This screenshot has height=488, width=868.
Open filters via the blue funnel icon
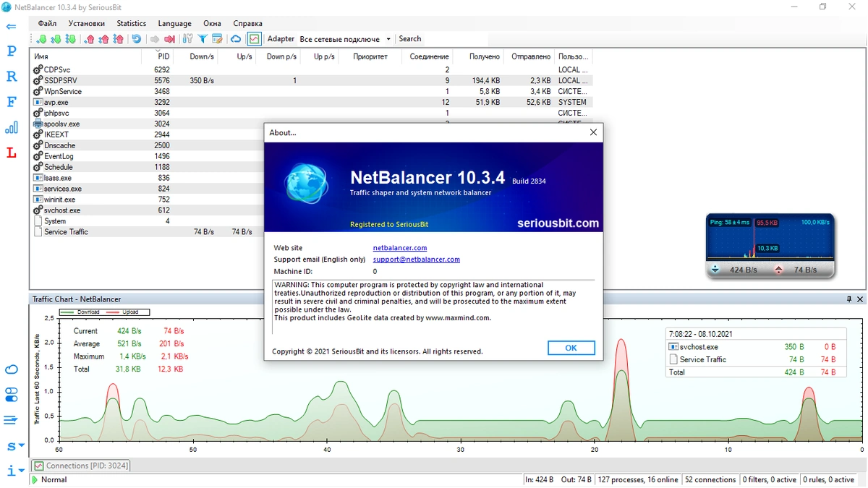(203, 39)
